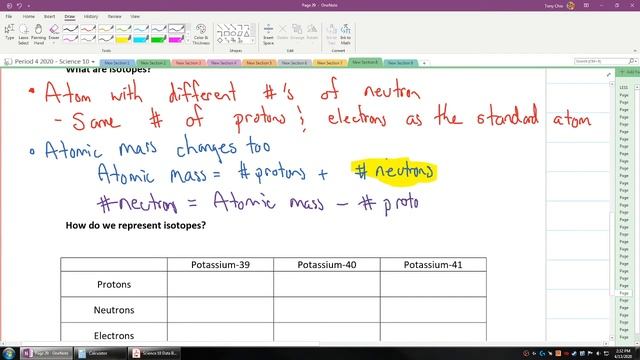Click the Potassium-41 column header
640x360 pixels.
click(x=433, y=264)
